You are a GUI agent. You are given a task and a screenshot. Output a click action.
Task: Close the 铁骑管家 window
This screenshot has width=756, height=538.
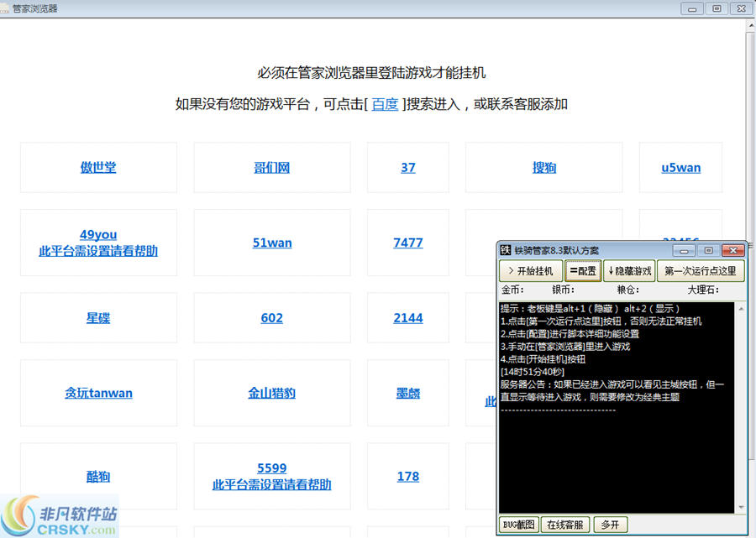click(733, 250)
